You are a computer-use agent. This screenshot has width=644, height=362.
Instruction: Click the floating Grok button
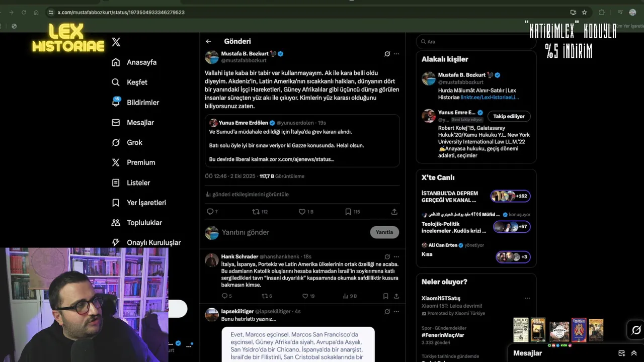tap(636, 330)
